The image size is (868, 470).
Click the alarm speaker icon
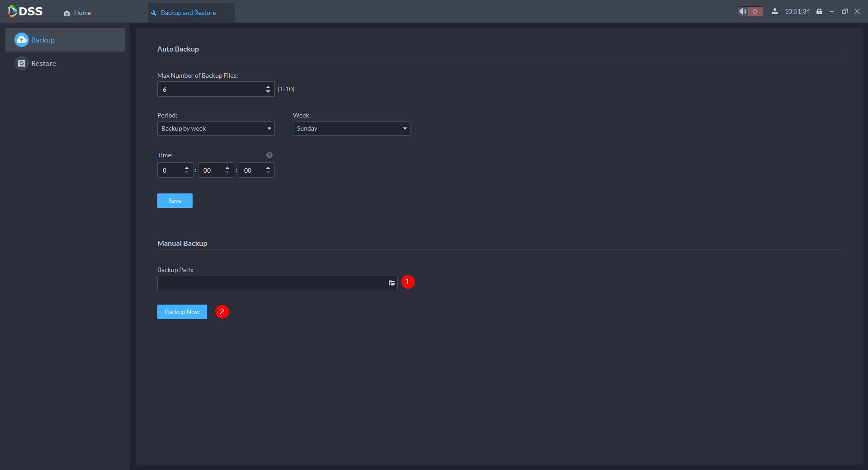point(743,11)
